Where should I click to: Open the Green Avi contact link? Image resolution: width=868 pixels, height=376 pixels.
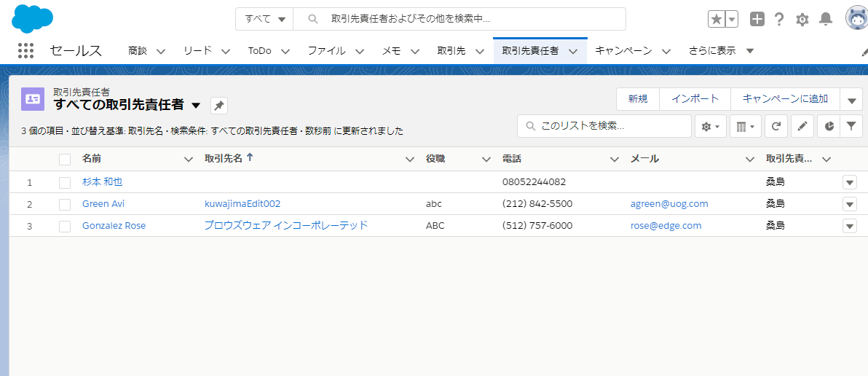[103, 204]
